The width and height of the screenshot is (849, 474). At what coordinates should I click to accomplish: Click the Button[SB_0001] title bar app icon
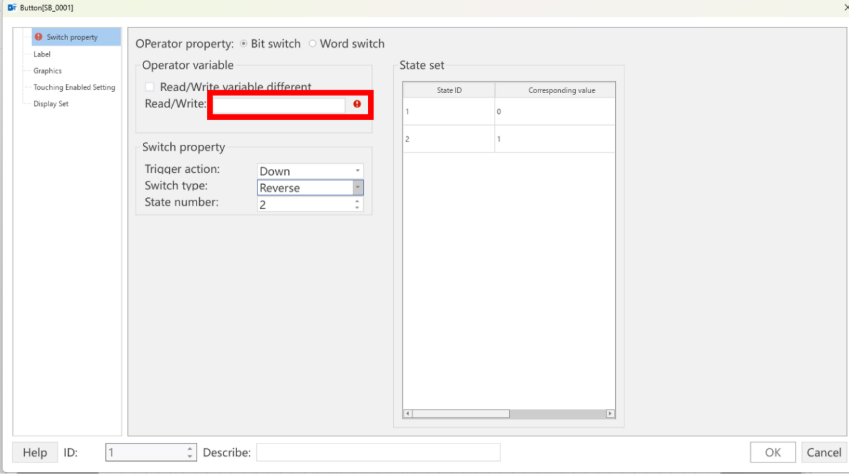tap(12, 8)
